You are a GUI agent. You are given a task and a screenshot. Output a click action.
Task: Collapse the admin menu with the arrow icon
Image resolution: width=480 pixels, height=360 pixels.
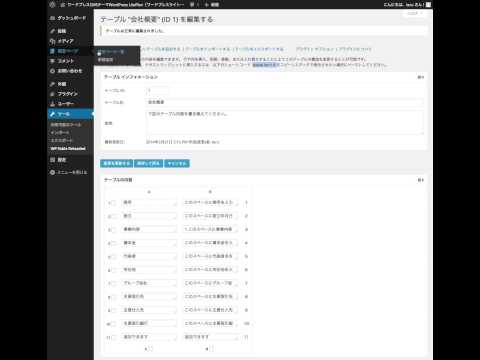pyautogui.click(x=52, y=172)
